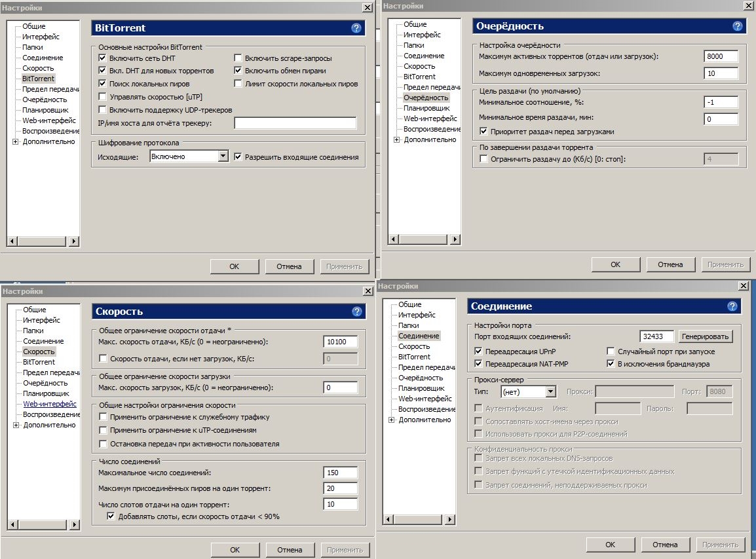Toggle the Случайный порт при запуске checkbox

[611, 352]
